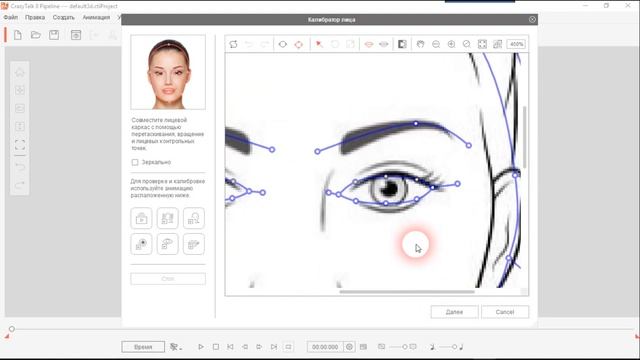This screenshot has width=640, height=360.
Task: Close the face calibrator dialog
Action: tap(532, 19)
